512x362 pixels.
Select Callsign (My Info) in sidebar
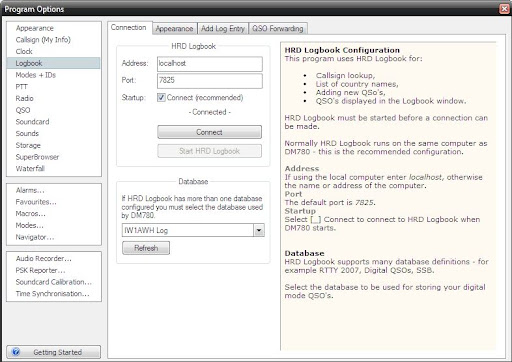pos(43,40)
